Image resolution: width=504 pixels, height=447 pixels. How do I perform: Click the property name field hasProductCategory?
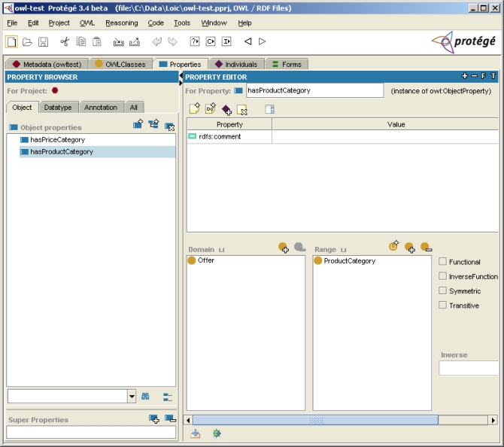pos(314,90)
